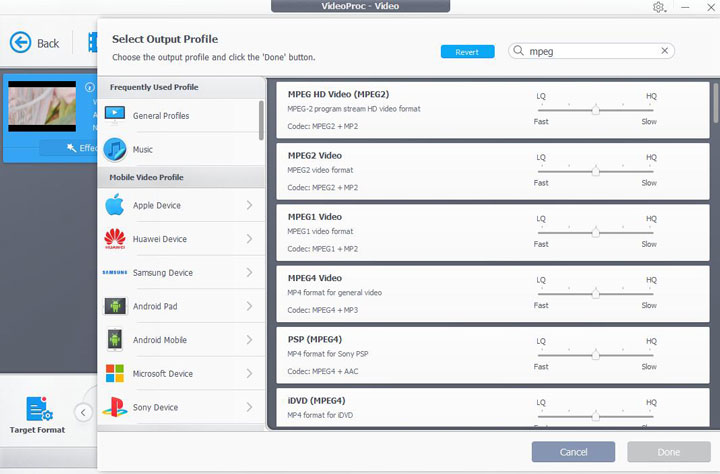Click the Android Pad robot icon
Image resolution: width=720 pixels, height=474 pixels.
coord(115,306)
